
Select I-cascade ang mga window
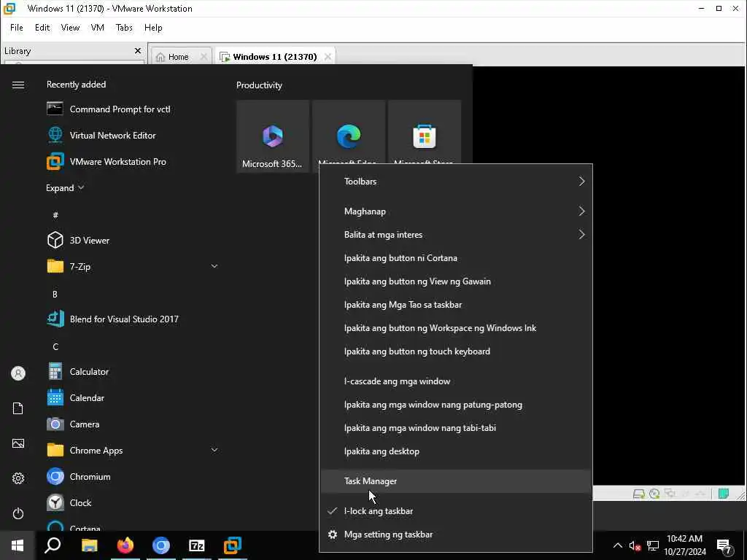[456, 381]
